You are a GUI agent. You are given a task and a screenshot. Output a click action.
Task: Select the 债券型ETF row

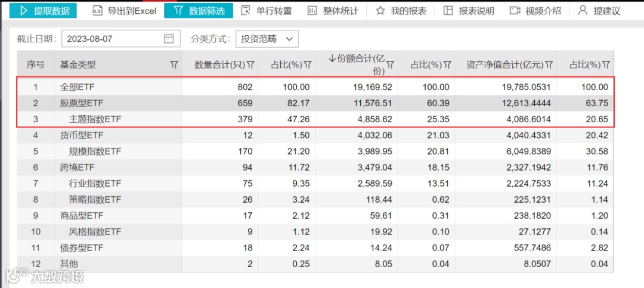click(315, 247)
